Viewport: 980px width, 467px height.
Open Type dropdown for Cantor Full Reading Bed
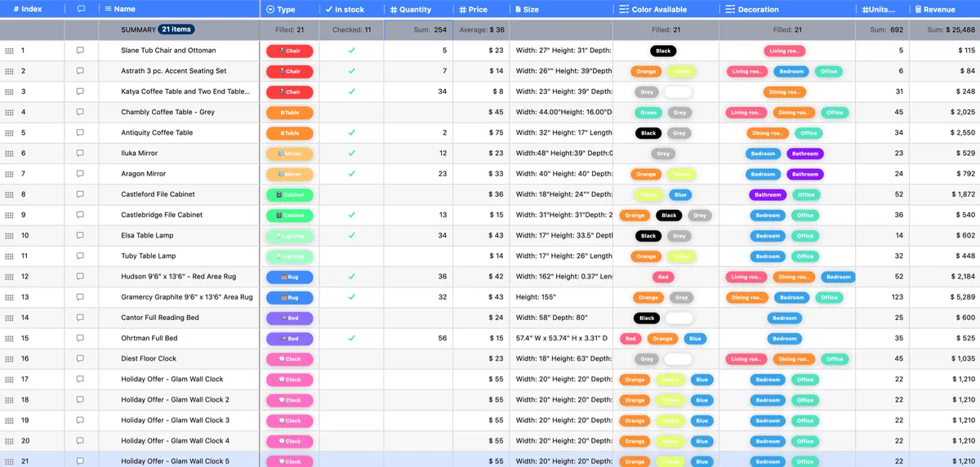point(289,318)
